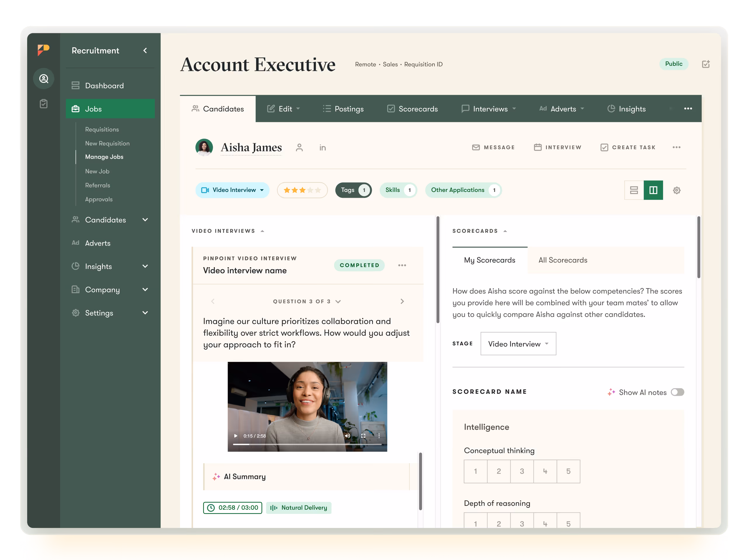The height and width of the screenshot is (560, 747).
Task: Expand Insights section in sidebar
Action: click(145, 266)
